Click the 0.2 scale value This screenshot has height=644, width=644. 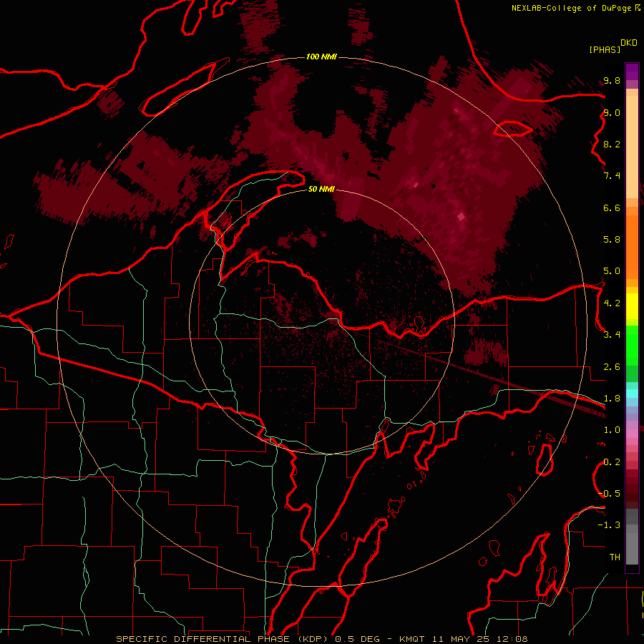[x=612, y=462]
